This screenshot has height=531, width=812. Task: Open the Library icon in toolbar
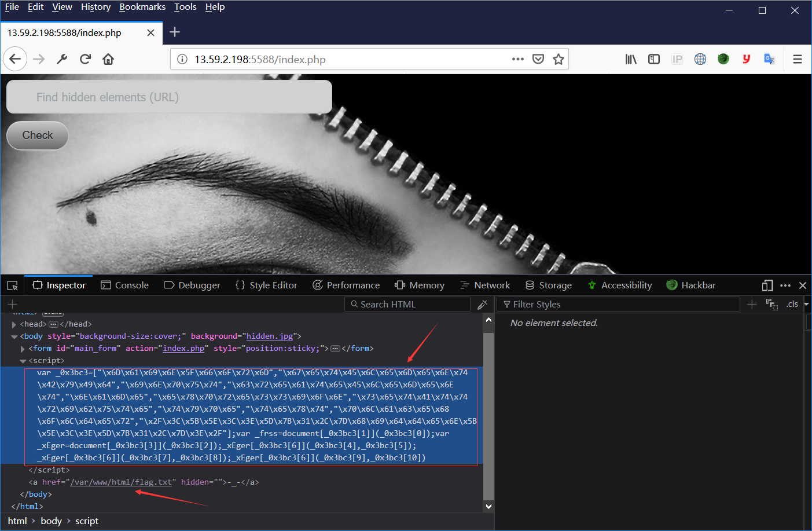click(x=630, y=59)
